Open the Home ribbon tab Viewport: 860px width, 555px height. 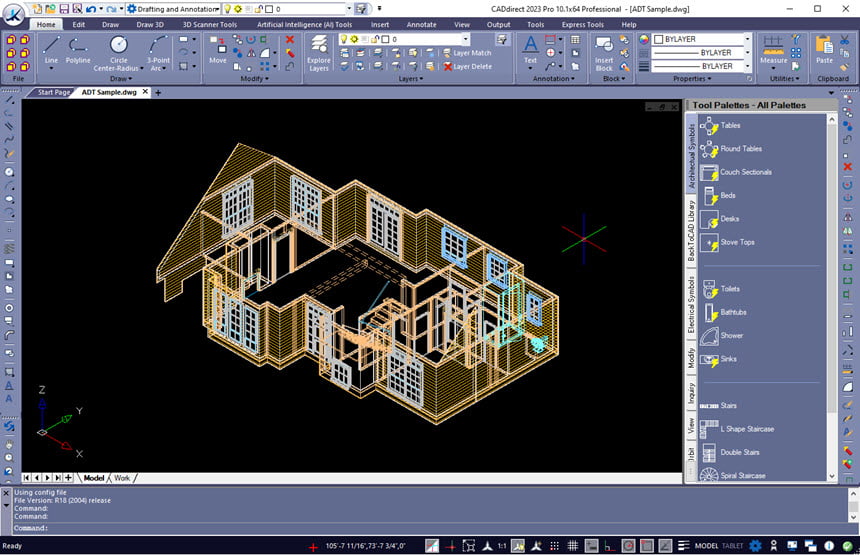[46, 25]
